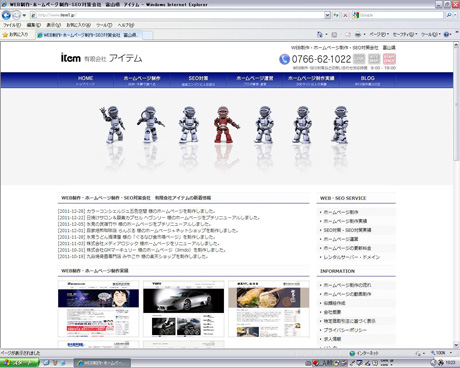Open the BLOG navigation item
This screenshot has height=368, width=460.
(x=367, y=80)
